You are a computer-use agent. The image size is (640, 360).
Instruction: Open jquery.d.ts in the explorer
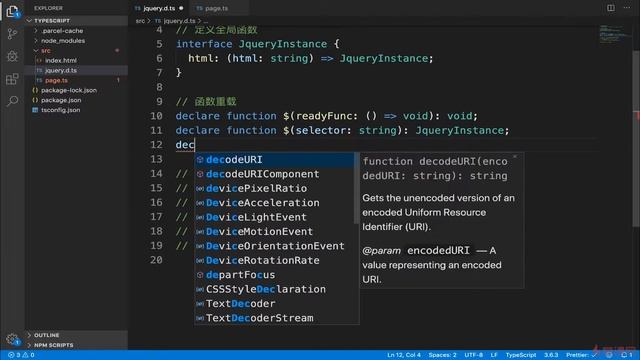click(60, 70)
